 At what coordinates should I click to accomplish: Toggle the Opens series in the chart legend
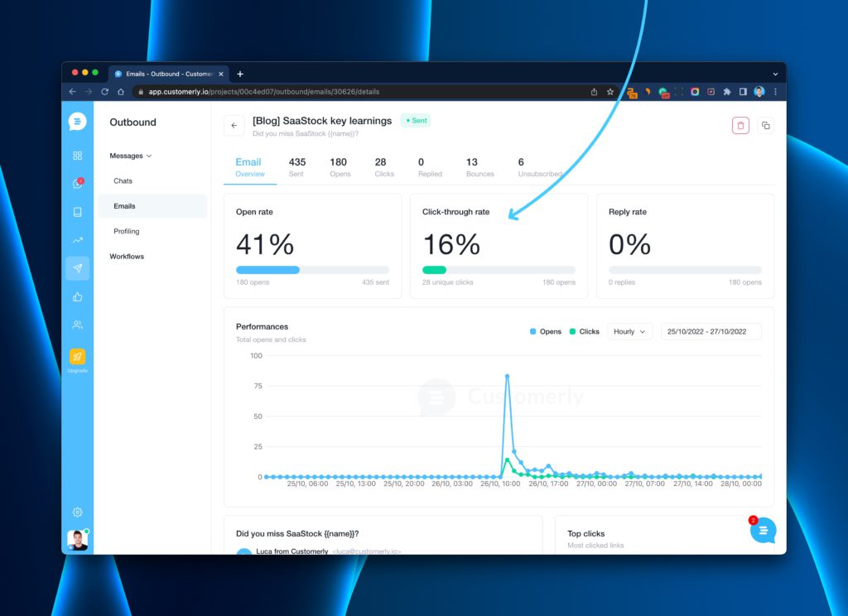point(545,331)
